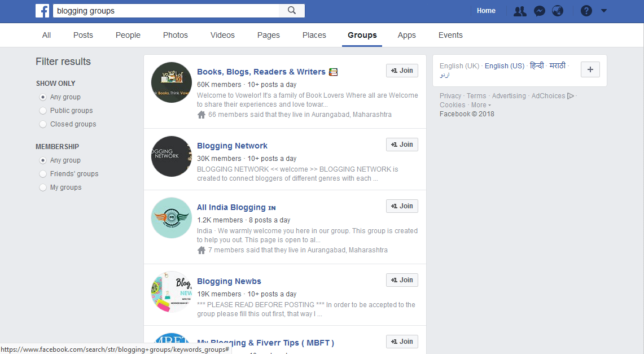Screen dimensions: 644x354
Task: Select Public groups filter
Action: [43, 111]
